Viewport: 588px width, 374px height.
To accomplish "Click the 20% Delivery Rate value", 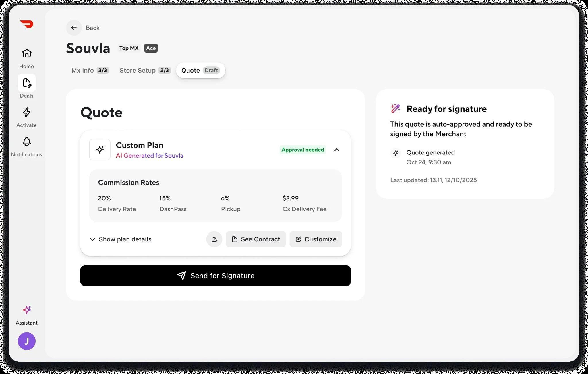I will click(104, 198).
